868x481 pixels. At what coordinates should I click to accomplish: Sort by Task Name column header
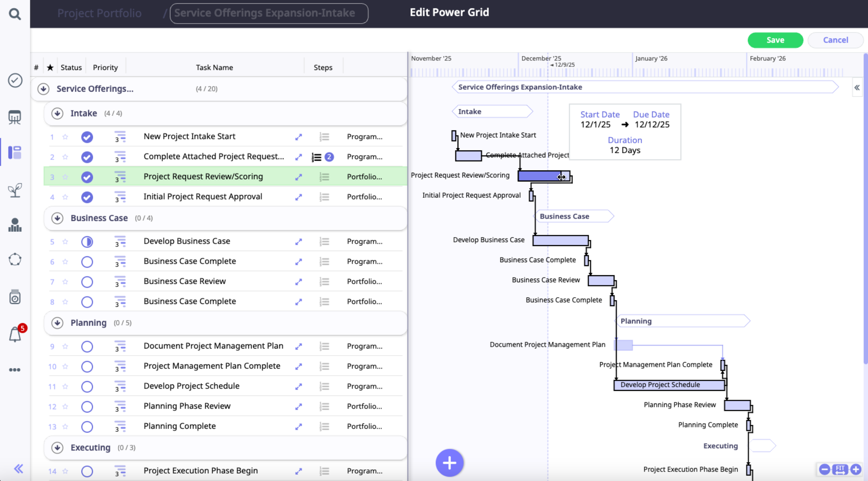[214, 67]
